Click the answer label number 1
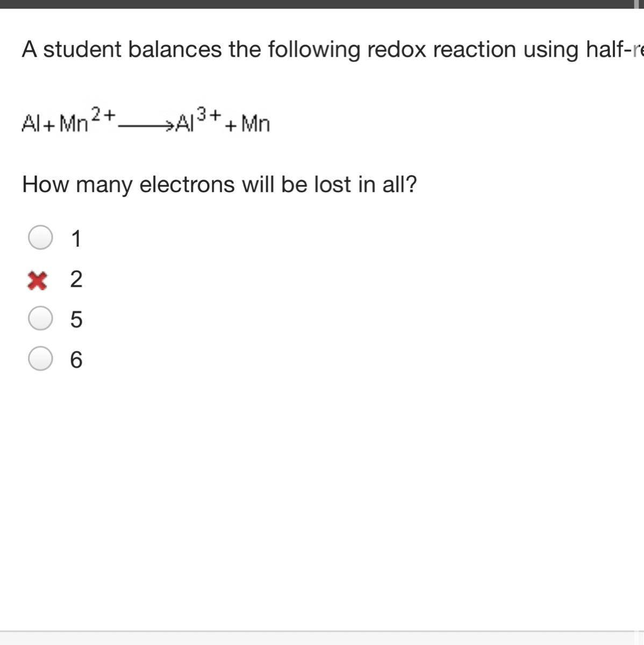 (76, 239)
